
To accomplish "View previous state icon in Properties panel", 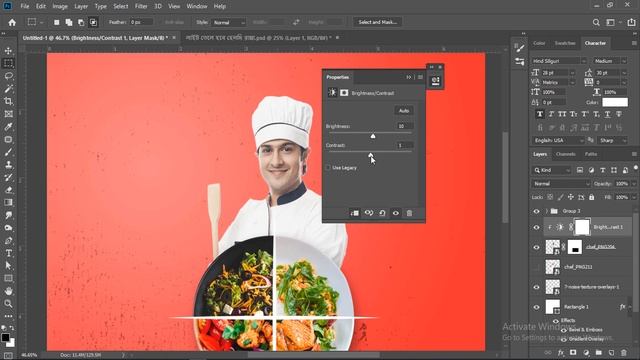I will pyautogui.click(x=369, y=213).
